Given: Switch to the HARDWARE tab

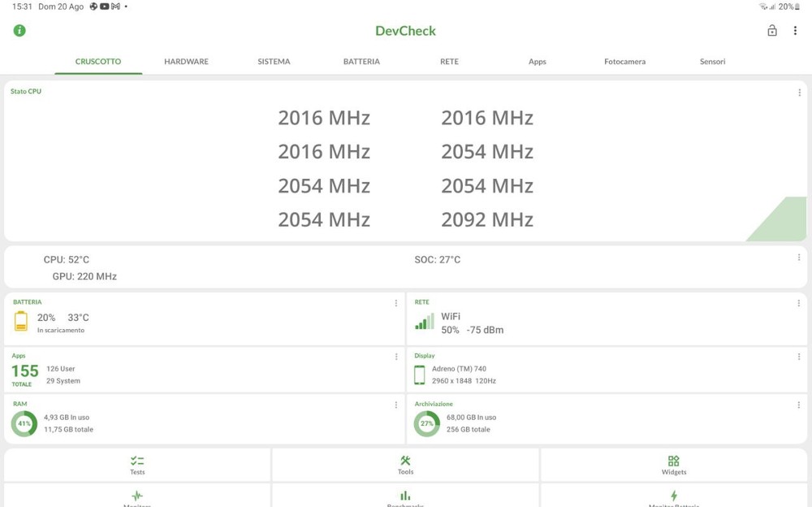Looking at the screenshot, I should click(187, 62).
